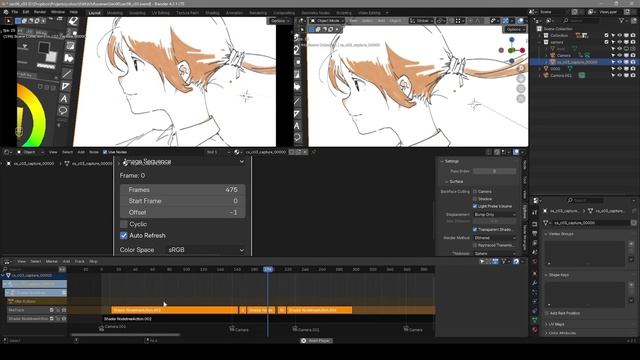The height and width of the screenshot is (360, 640).
Task: Open the Modifiers wrench properties tab
Action: coord(534,283)
